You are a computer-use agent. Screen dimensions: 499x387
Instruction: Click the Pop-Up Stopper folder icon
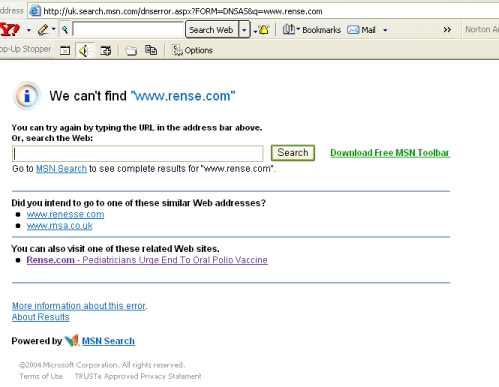[131, 51]
